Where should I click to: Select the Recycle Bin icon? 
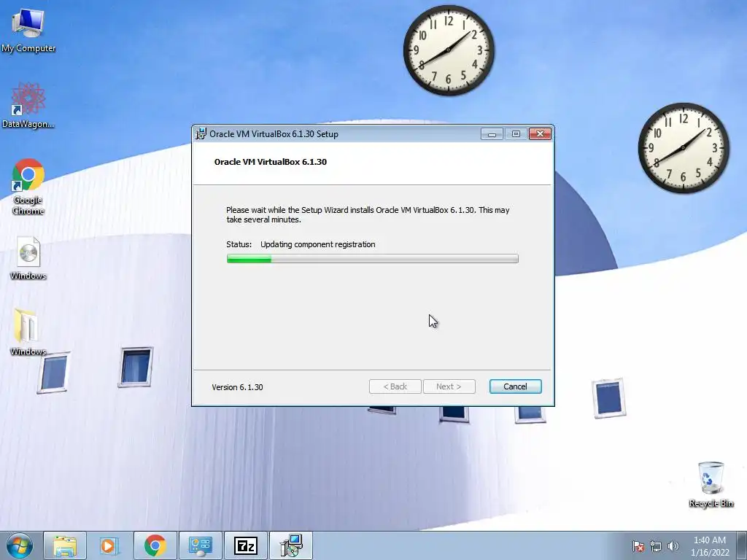(711, 484)
